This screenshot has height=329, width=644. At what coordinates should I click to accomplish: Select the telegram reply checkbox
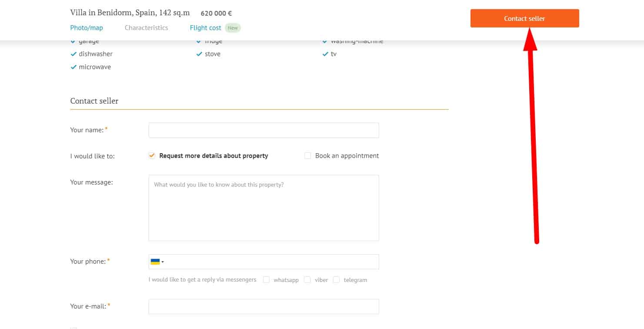(x=336, y=280)
